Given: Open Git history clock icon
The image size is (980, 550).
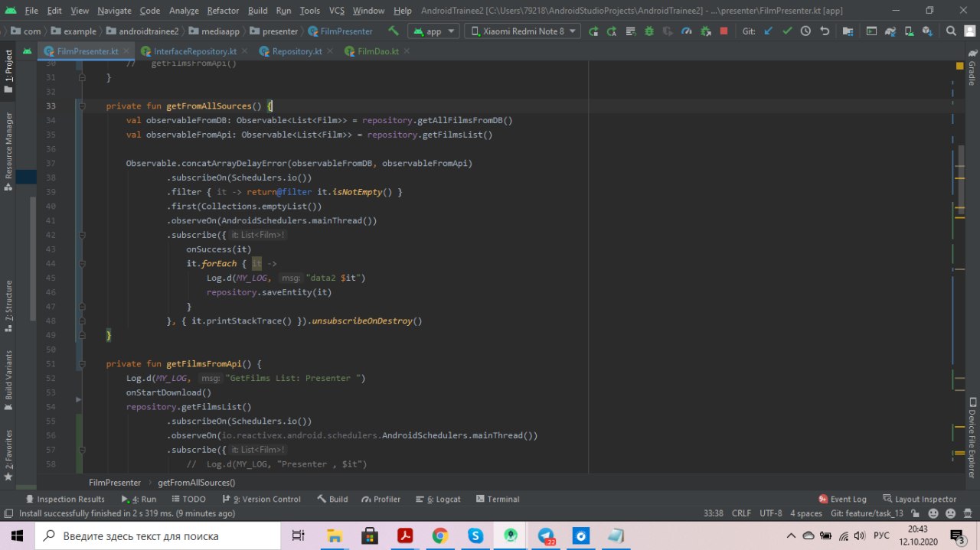Looking at the screenshot, I should coord(805,31).
